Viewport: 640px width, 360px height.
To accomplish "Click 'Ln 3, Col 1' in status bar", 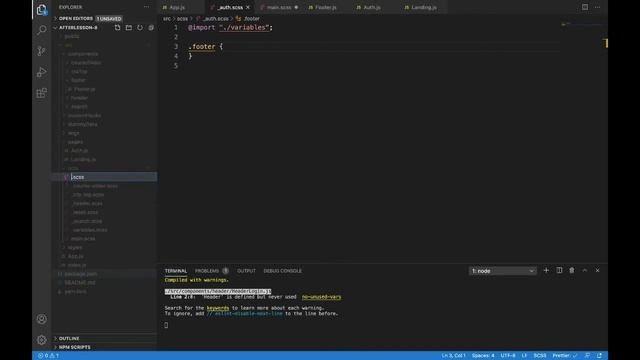I will coord(453,356).
